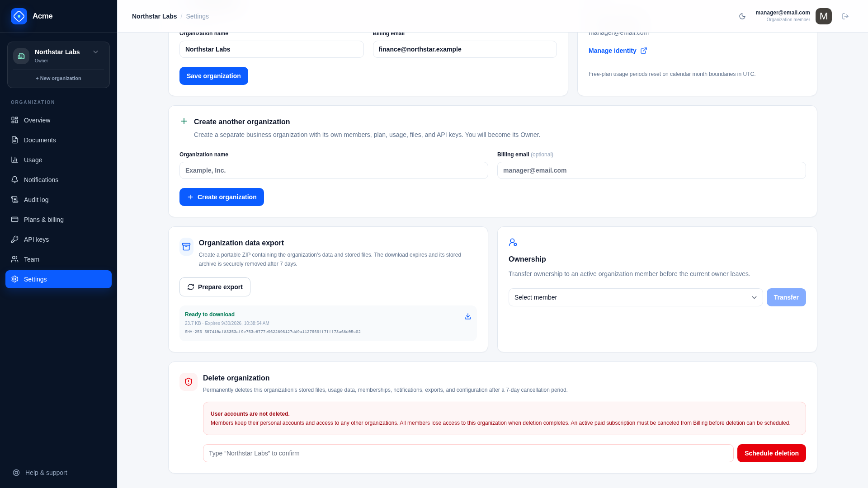Screen dimensions: 868x488
Task: Click the Organization data export archive icon
Action: [186, 247]
